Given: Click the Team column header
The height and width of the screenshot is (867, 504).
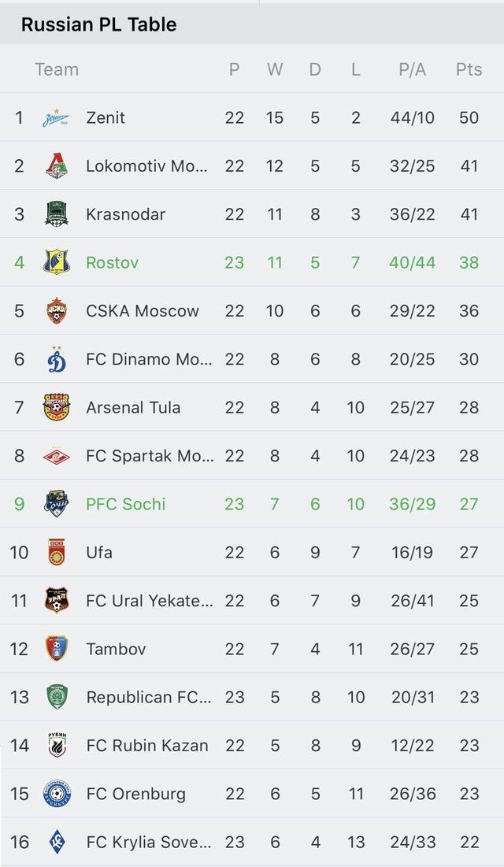Looking at the screenshot, I should pyautogui.click(x=57, y=69).
